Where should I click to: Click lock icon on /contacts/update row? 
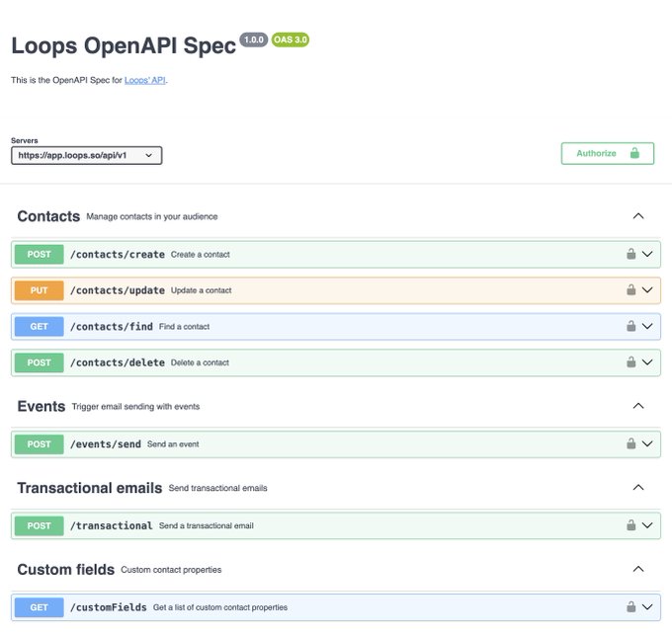click(630, 290)
